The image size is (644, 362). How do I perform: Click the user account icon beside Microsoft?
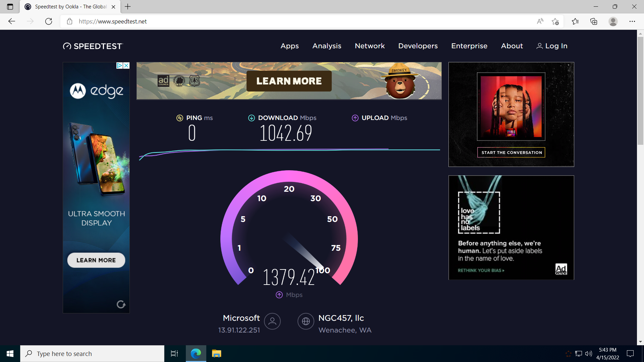pyautogui.click(x=272, y=321)
